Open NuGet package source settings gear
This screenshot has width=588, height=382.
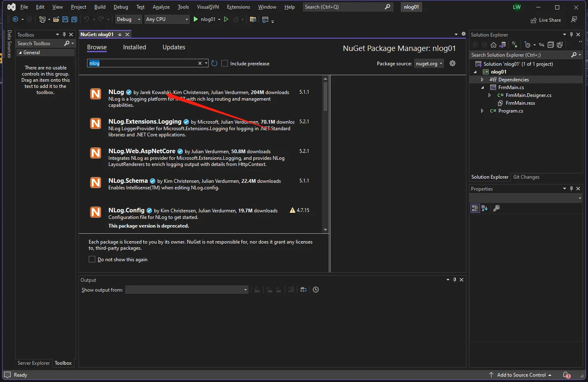(452, 63)
